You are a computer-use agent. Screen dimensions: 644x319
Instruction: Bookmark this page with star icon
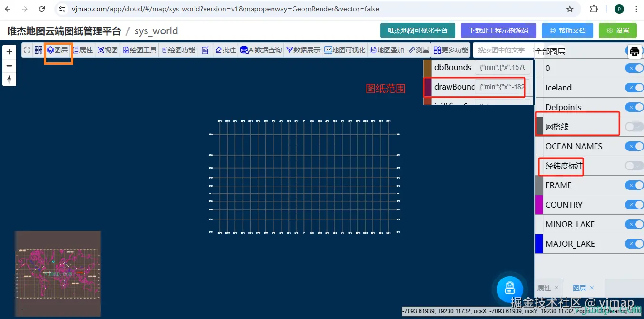(570, 9)
